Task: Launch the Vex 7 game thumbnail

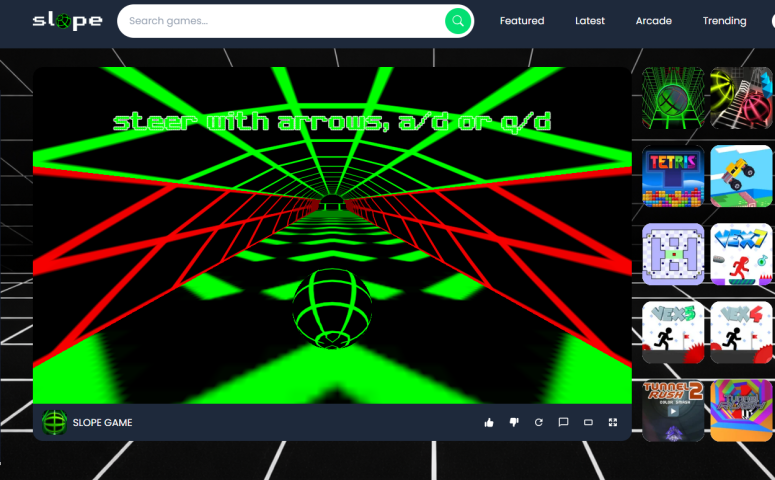Action: 741,254
